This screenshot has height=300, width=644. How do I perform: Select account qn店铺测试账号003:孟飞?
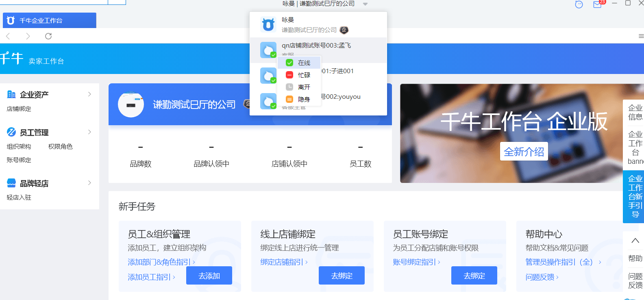pyautogui.click(x=318, y=50)
